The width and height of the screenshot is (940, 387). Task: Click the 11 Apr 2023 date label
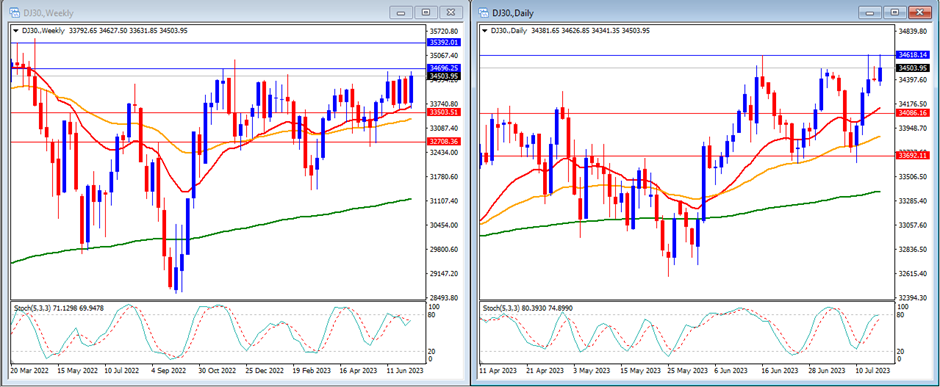(x=497, y=371)
